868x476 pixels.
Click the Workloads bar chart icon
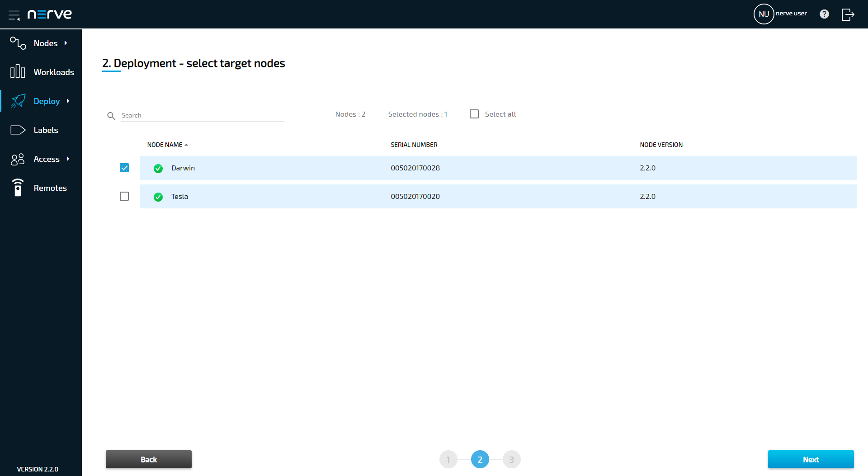pos(18,71)
